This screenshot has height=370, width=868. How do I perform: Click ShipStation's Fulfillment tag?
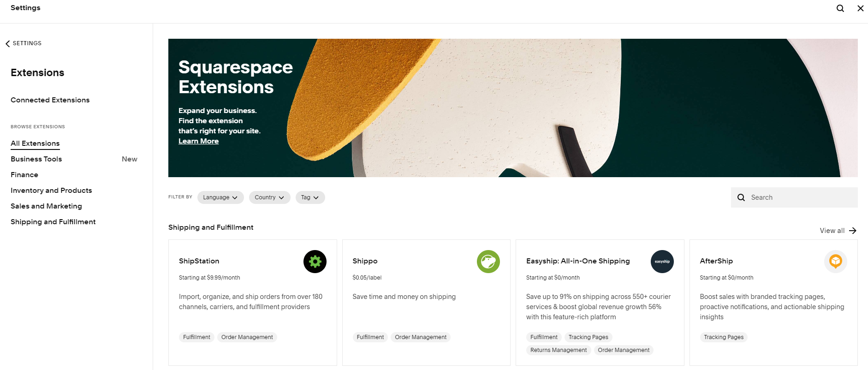coord(196,337)
